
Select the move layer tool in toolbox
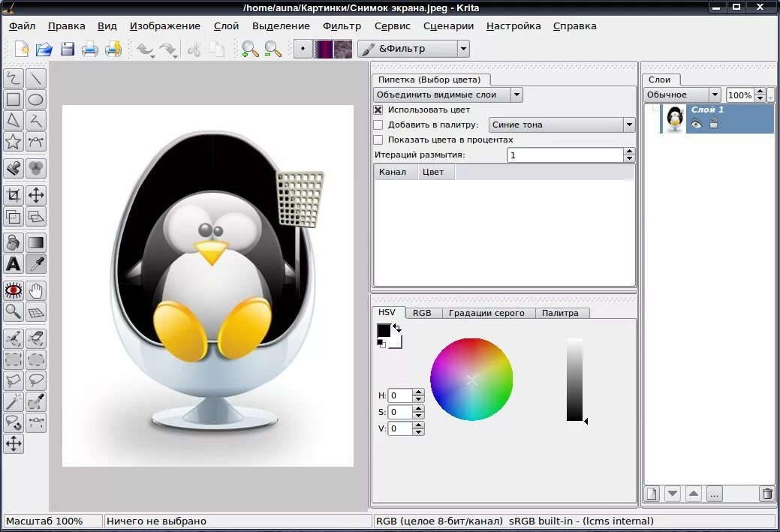click(x=36, y=195)
